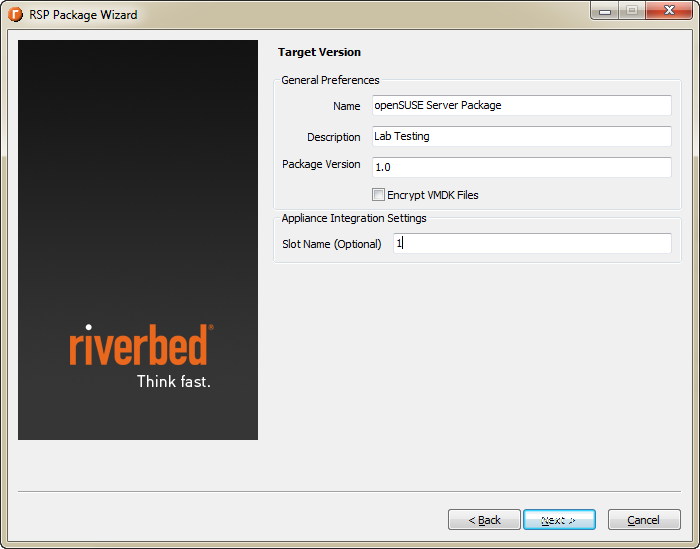Edit the Package Version field
Viewport: 700px width, 549px height.
pyautogui.click(x=521, y=167)
